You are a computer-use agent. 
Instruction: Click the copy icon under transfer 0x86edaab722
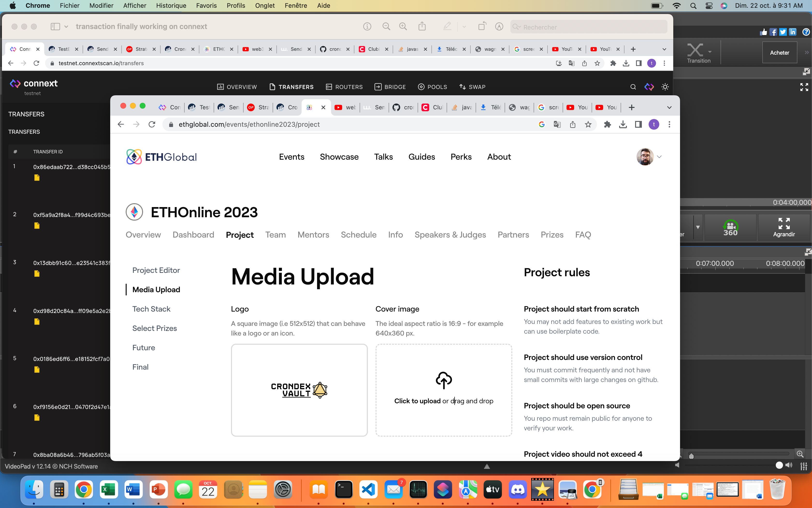(37, 178)
